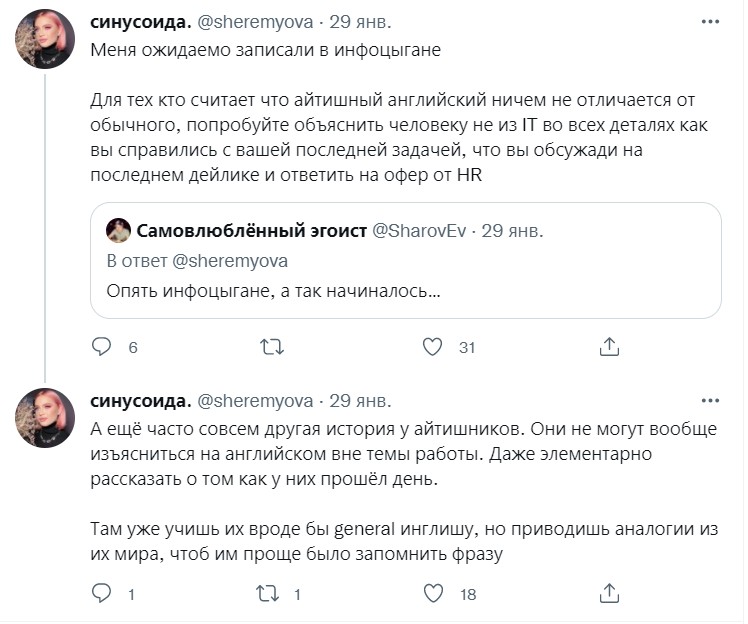Reply to the first tweet
The height and width of the screenshot is (624, 748).
[101, 347]
